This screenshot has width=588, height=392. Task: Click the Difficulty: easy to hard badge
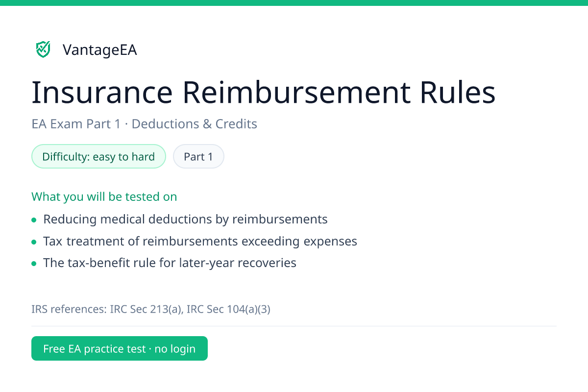click(x=98, y=157)
